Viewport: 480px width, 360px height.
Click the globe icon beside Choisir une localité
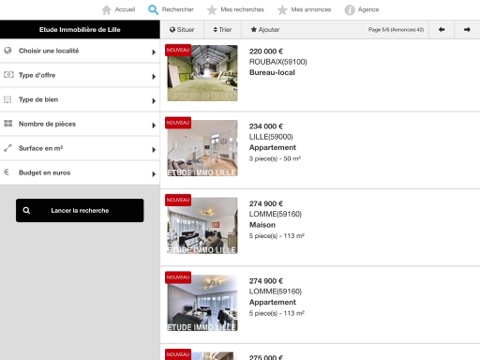click(8, 50)
